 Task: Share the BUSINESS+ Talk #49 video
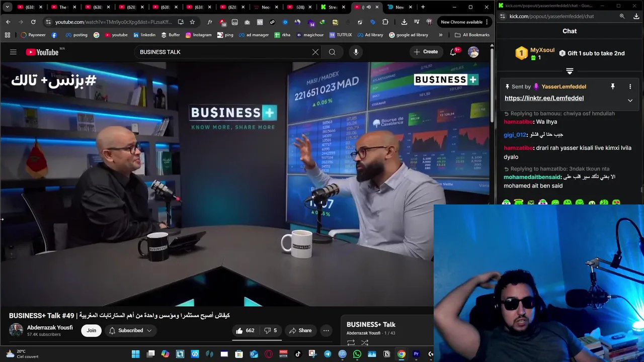(300, 330)
